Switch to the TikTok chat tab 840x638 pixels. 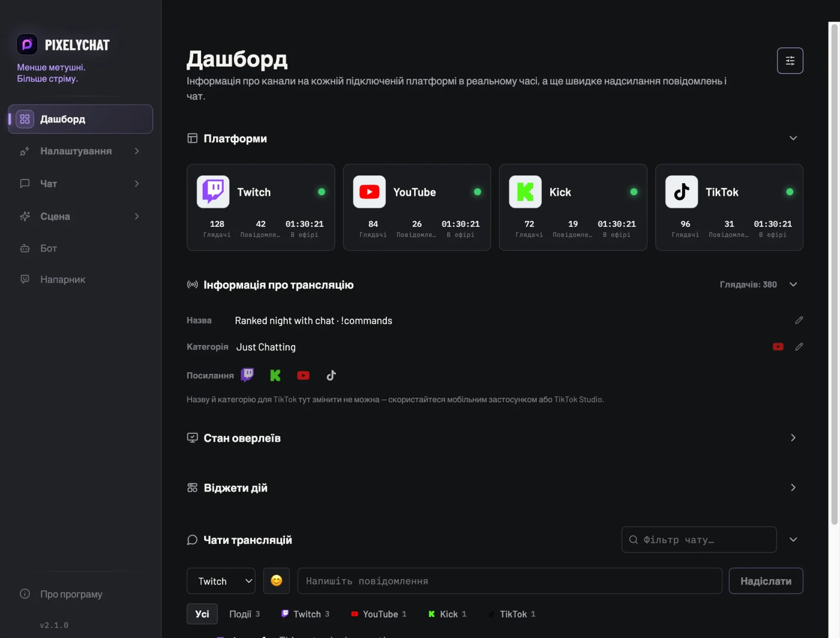pos(512,614)
